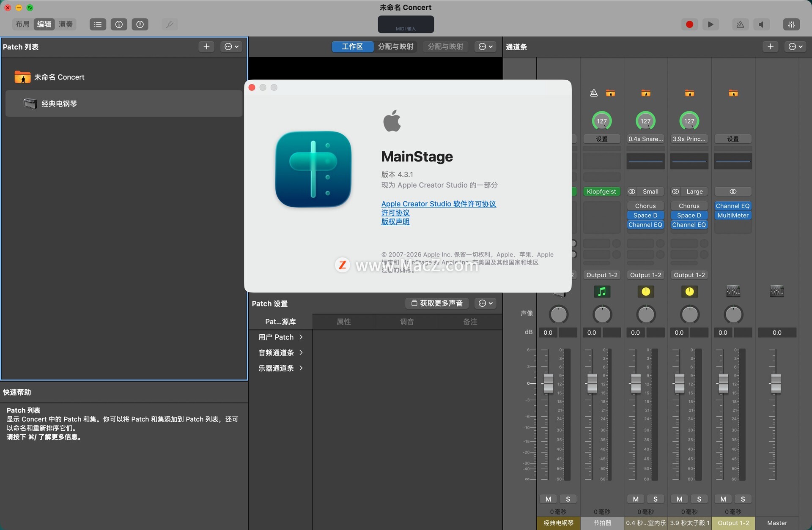Click the 设置 button on the 节拍器 strip
The height and width of the screenshot is (530, 812).
601,139
